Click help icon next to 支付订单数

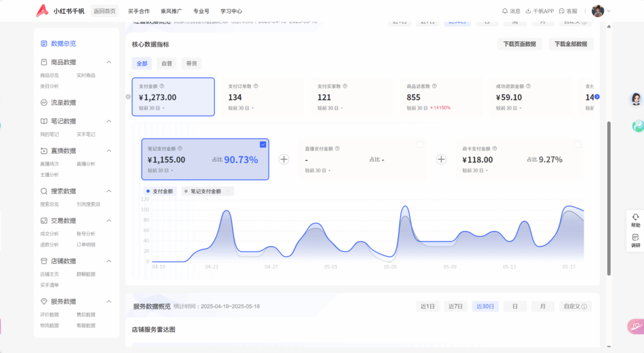(x=256, y=86)
